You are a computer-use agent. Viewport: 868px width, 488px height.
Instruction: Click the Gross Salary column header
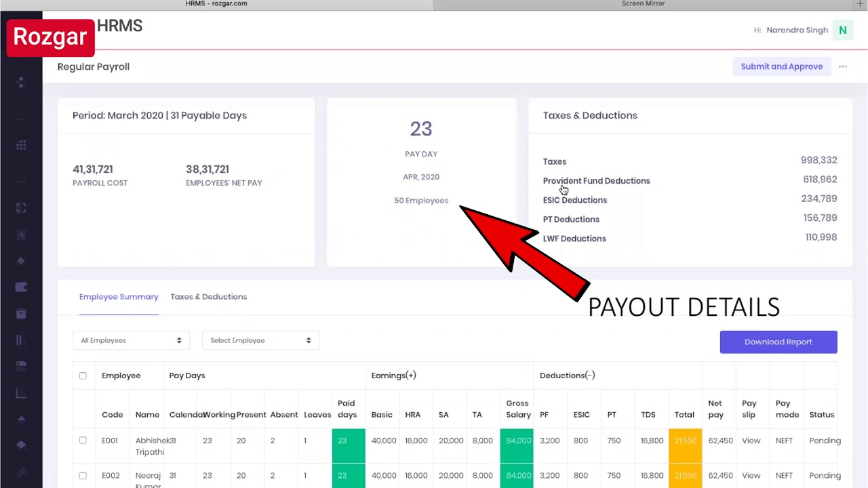tap(518, 409)
